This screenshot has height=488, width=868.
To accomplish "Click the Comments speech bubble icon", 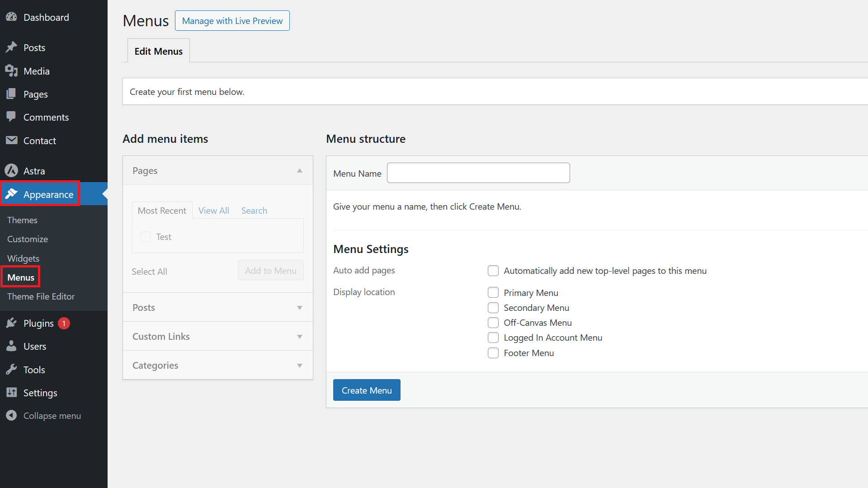I will click(x=11, y=117).
